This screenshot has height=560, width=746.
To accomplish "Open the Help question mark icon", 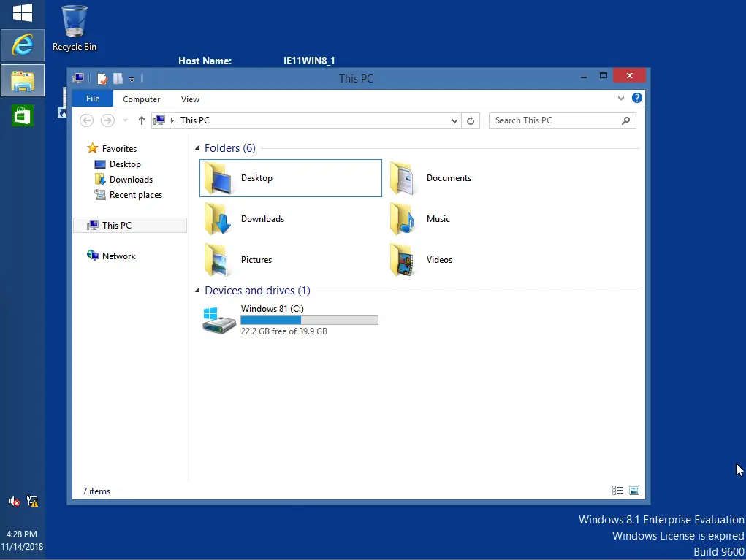I will pos(636,98).
